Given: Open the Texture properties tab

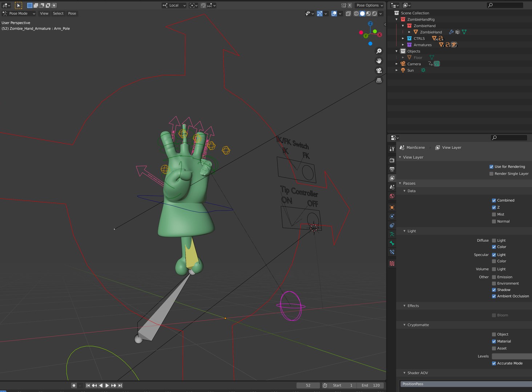Looking at the screenshot, I should 392,264.
